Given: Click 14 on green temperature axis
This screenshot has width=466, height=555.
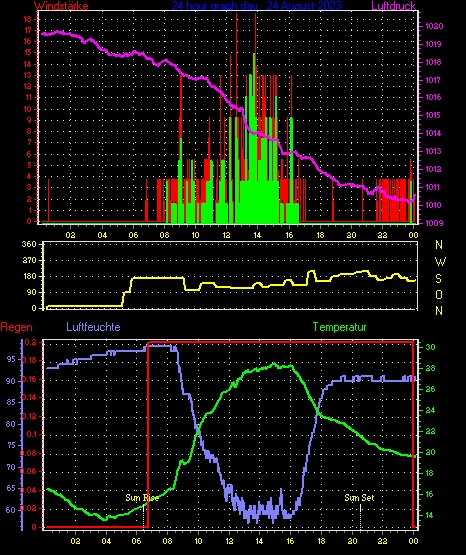Looking at the screenshot, I should click(430, 515).
